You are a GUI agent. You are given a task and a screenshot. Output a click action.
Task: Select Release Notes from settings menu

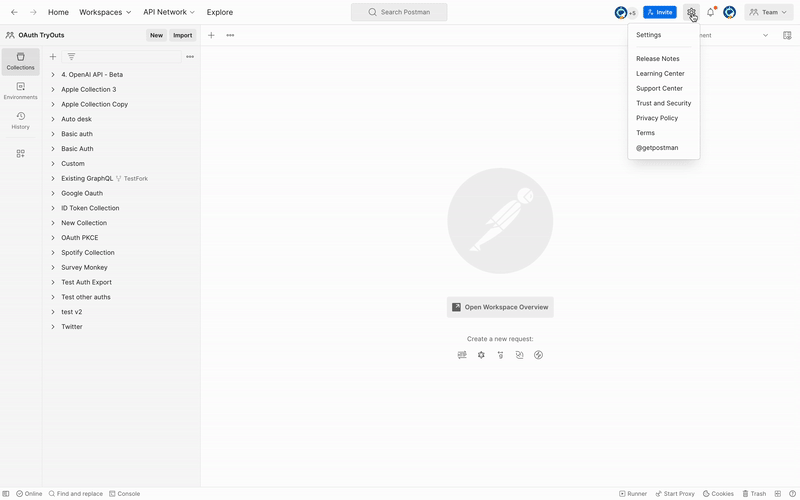coord(657,59)
